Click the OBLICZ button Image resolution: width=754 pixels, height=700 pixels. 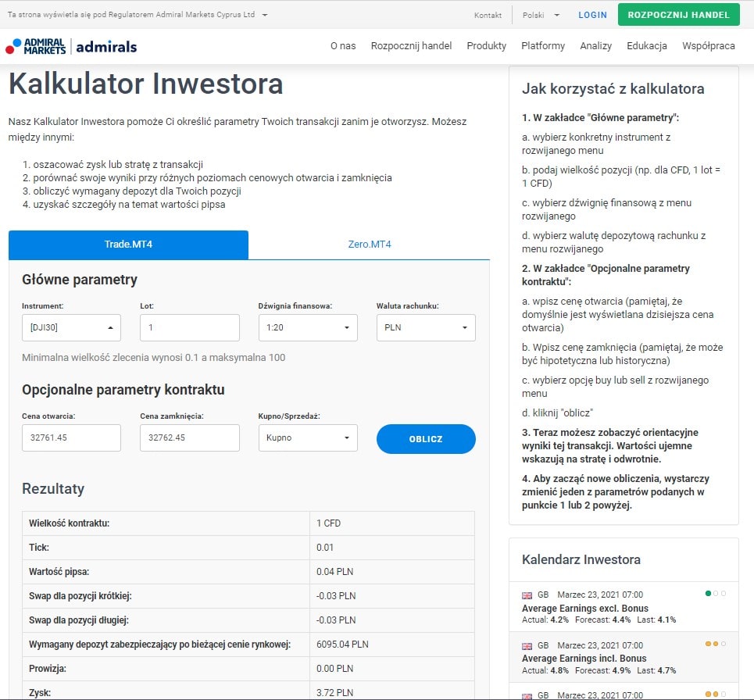[x=426, y=439]
